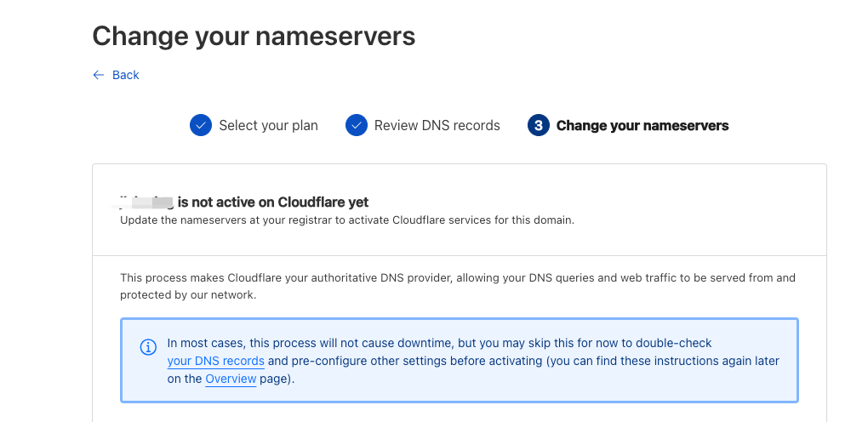
Task: Click the 'This process makes Cloudflare your authoritative' paragraph
Action: point(458,287)
